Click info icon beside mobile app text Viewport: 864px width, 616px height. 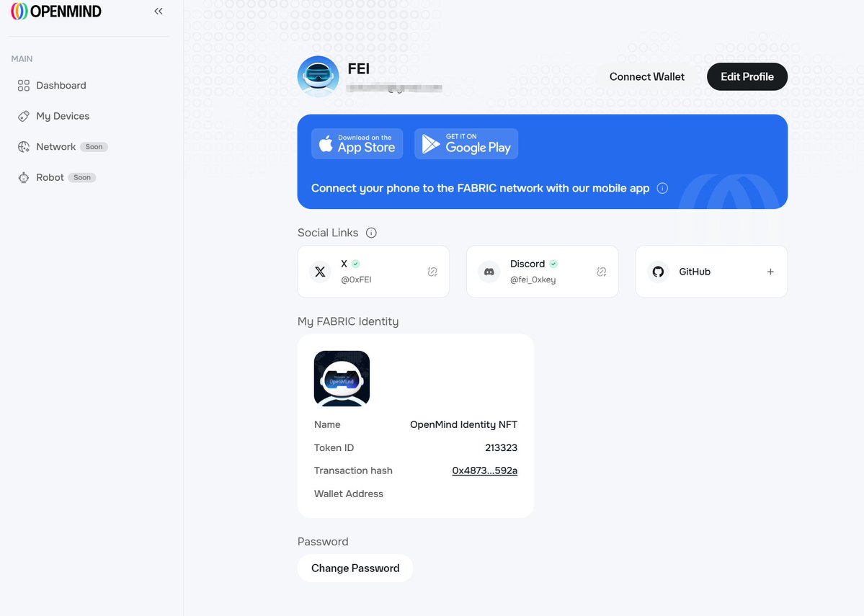click(x=662, y=189)
